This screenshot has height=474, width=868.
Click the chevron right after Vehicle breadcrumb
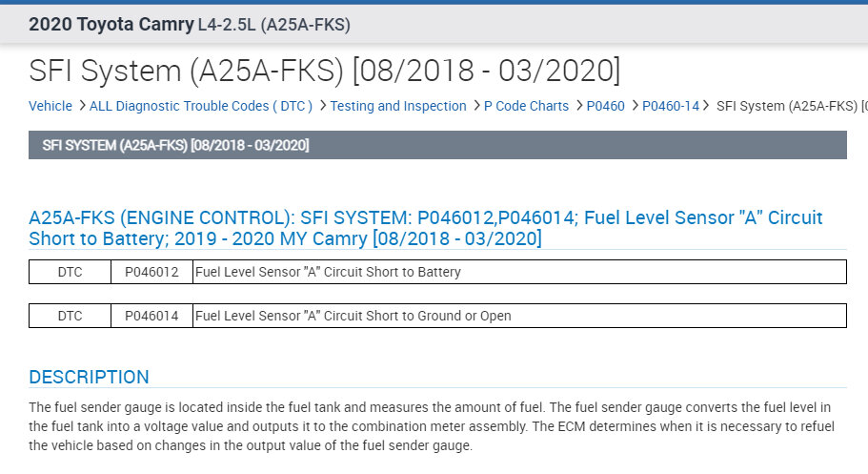click(x=82, y=106)
